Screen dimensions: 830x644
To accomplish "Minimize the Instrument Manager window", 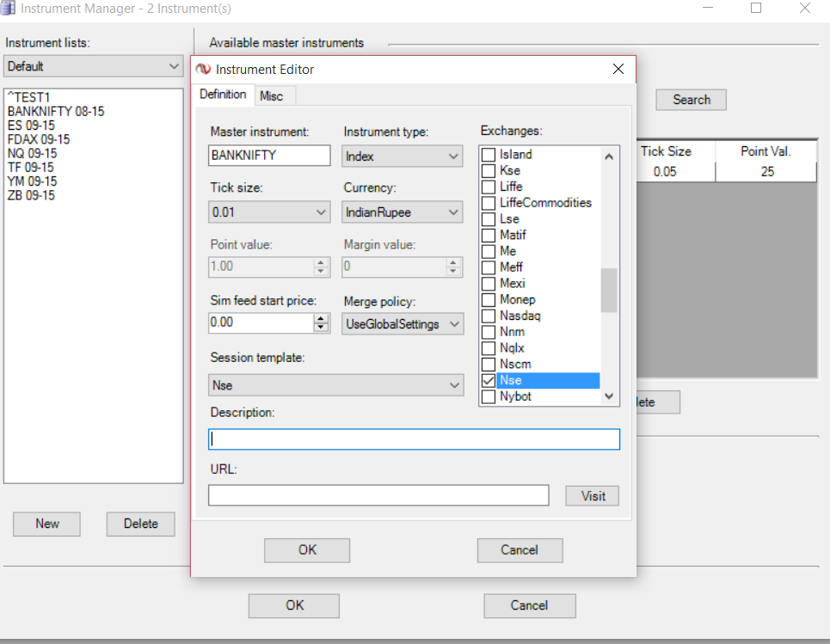I will coord(708,8).
